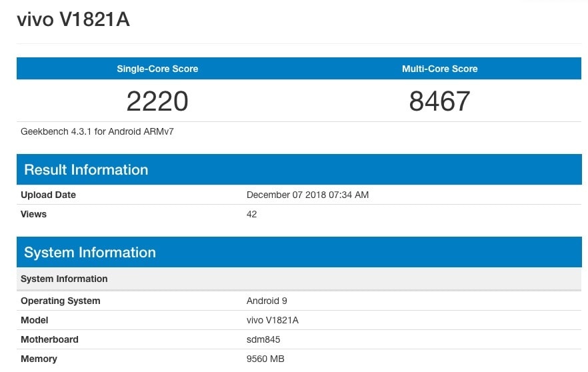Click the Memory label
This screenshot has width=588, height=372.
coord(39,359)
